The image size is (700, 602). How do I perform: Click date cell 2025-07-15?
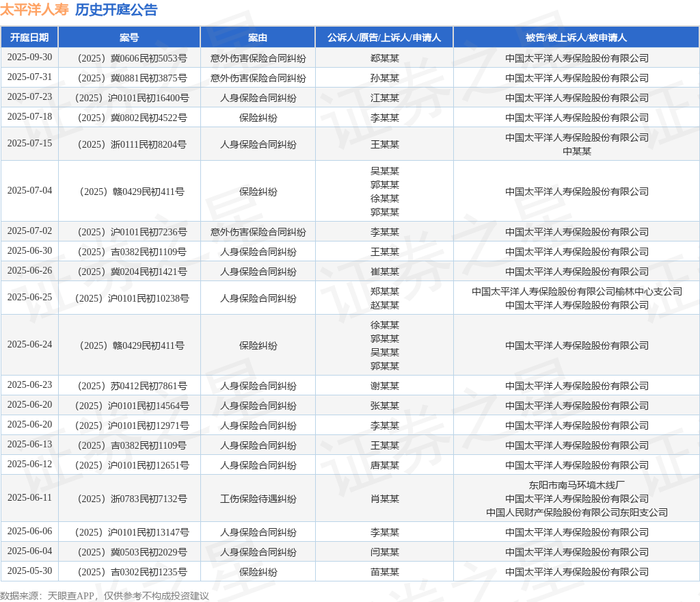point(29,144)
